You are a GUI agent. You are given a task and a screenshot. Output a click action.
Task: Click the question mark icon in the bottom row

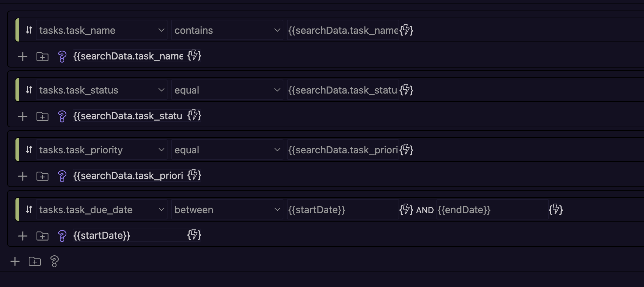54,261
